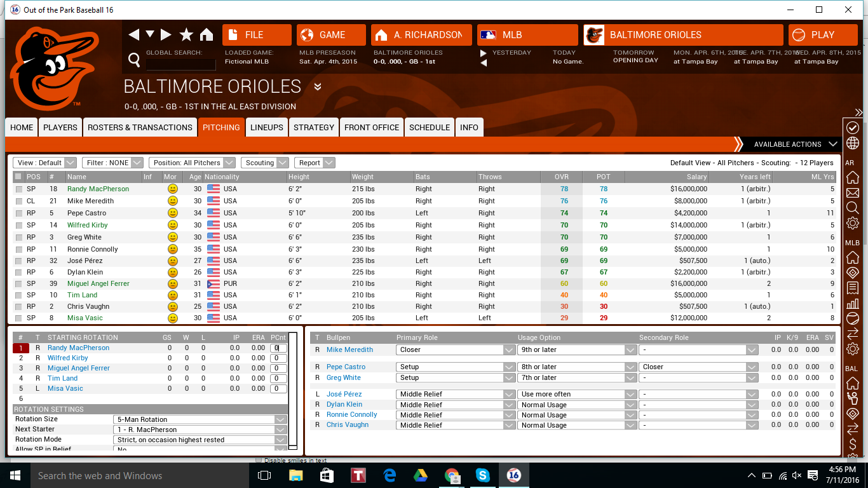Click the PCnt input field for Randy MacPherson
The height and width of the screenshot is (488, 868).
tap(278, 348)
